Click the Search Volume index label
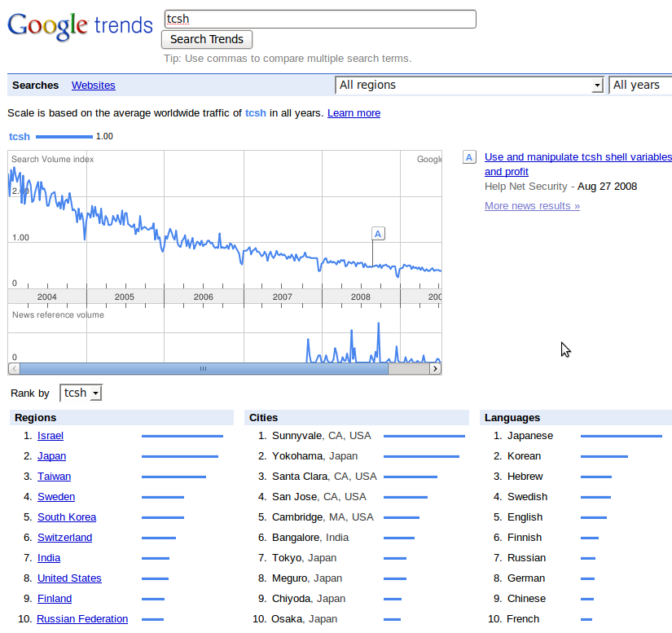The width and height of the screenshot is (672, 633). click(x=52, y=159)
